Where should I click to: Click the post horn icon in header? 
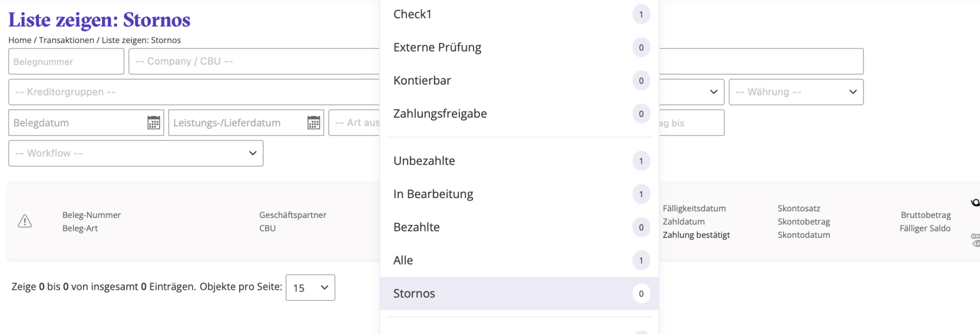(x=976, y=203)
